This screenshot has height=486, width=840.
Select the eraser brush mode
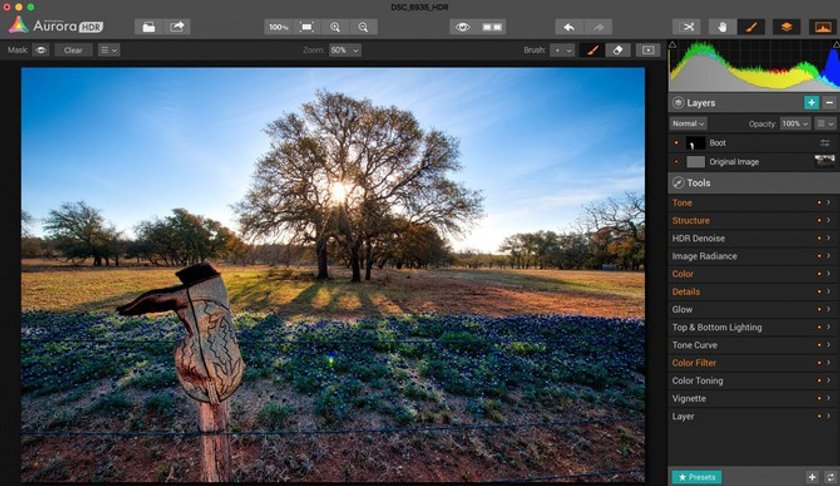point(618,50)
